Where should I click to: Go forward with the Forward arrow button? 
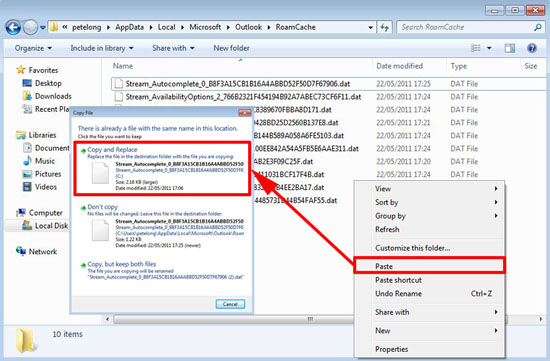click(30, 27)
